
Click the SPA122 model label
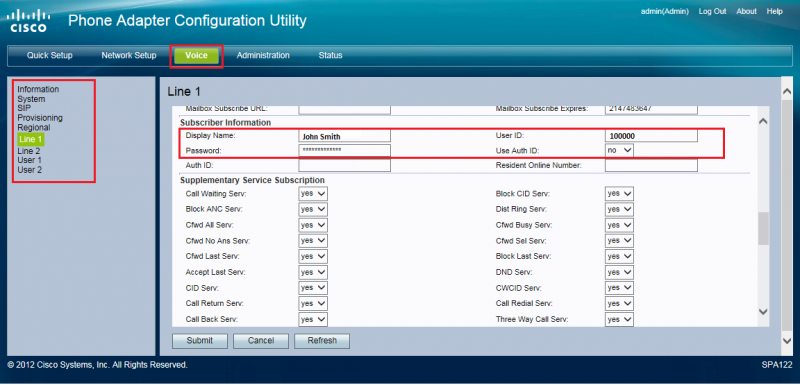pos(776,365)
